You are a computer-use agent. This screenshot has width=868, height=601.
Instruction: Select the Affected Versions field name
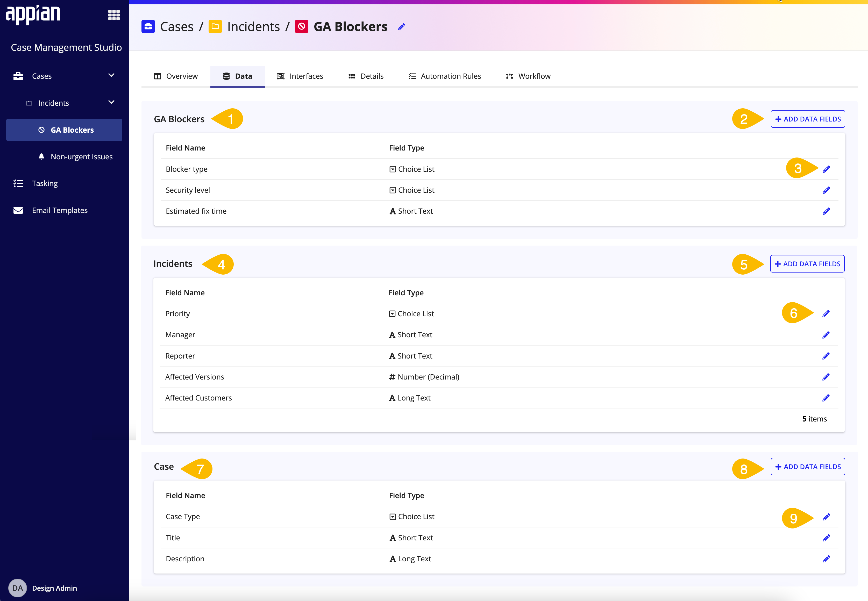click(195, 377)
